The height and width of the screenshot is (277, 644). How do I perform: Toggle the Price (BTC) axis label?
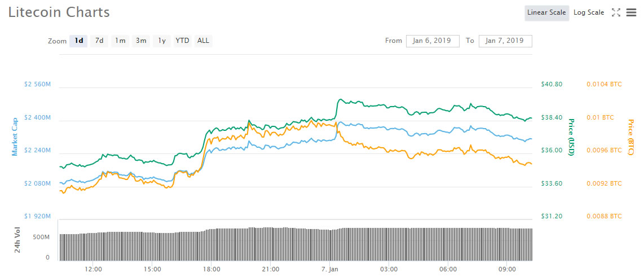click(x=631, y=137)
